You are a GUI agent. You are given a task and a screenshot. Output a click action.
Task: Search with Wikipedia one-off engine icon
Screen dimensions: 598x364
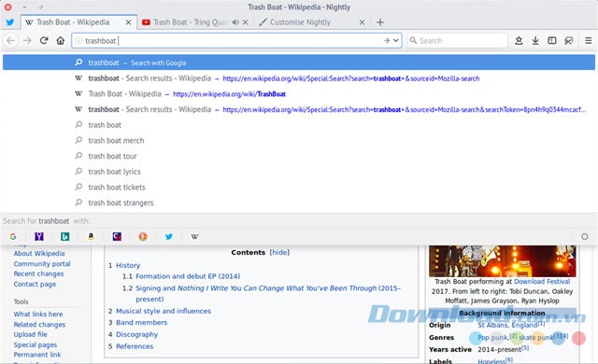point(194,236)
